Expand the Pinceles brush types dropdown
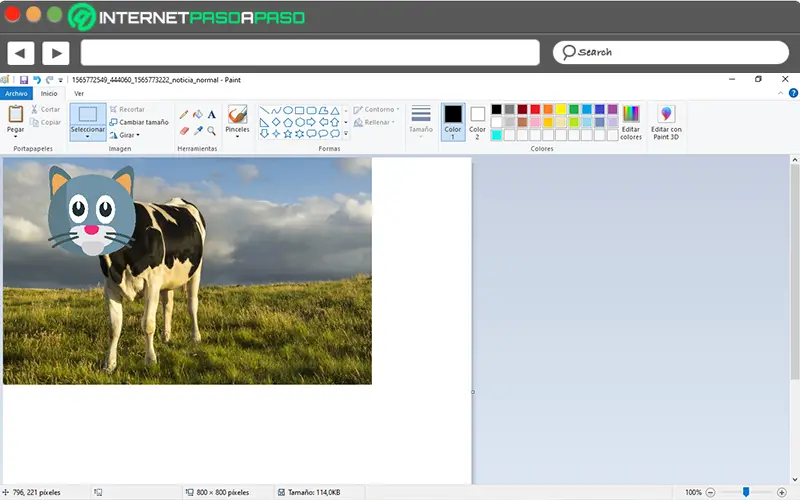Screen dimensions: 800x500 point(237,136)
